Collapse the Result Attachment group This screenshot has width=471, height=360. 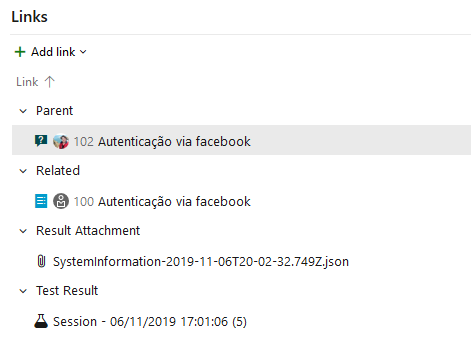pos(23,231)
